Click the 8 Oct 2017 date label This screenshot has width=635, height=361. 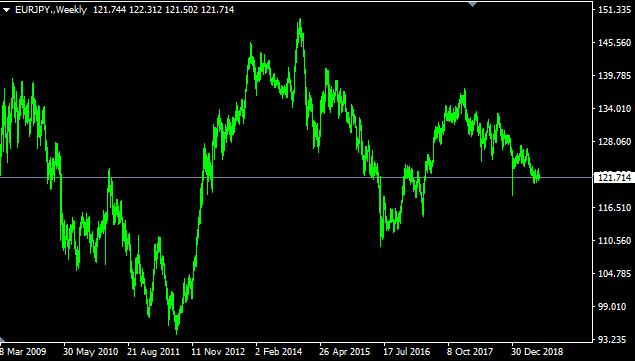470,352
